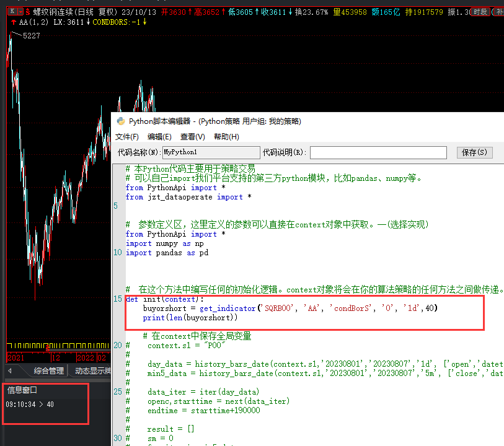The width and height of the screenshot is (504, 446).
Task: Open the dropdown arrow next to K
Action: coord(20,12)
